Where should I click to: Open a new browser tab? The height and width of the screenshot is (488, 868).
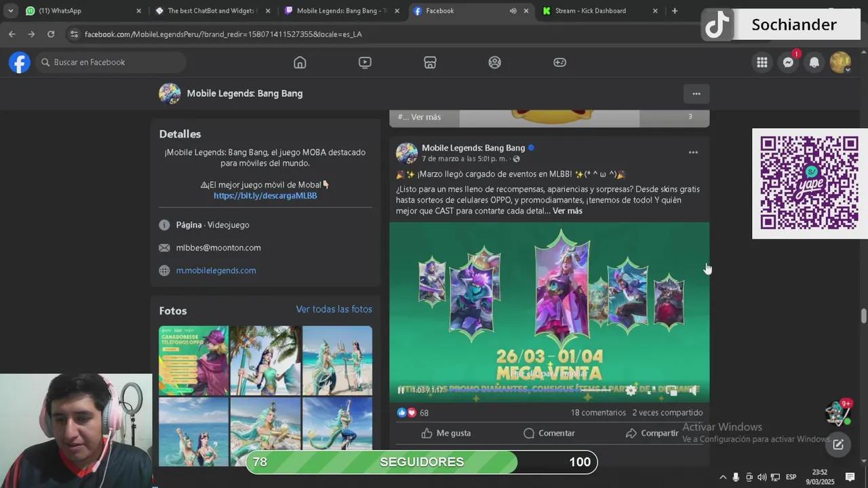click(674, 11)
